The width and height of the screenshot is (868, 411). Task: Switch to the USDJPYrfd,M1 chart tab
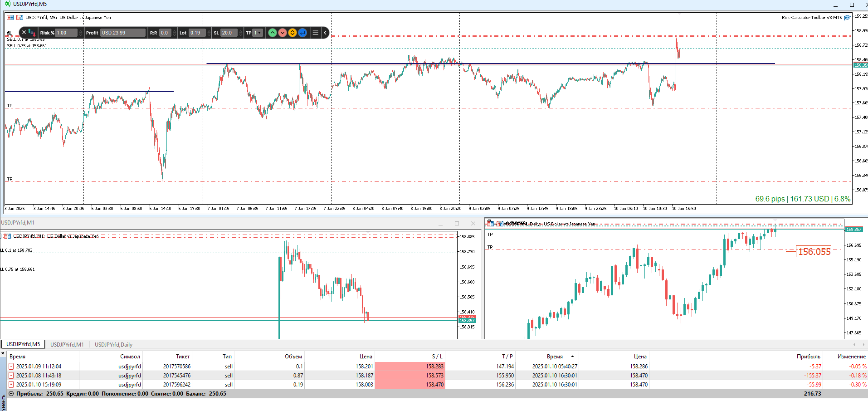click(x=67, y=345)
